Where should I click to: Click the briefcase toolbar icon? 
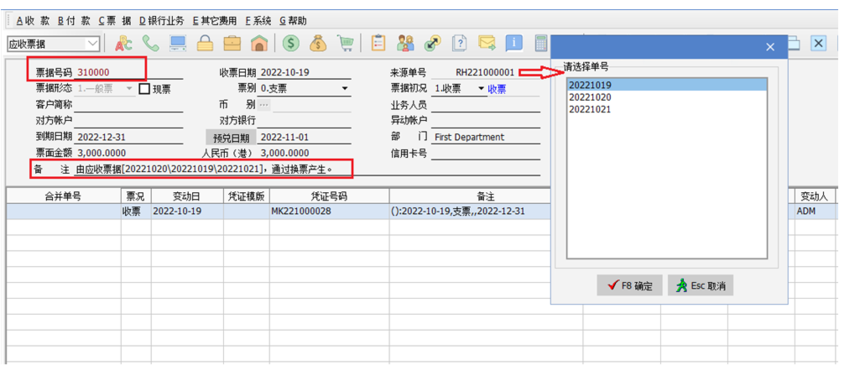(x=232, y=43)
